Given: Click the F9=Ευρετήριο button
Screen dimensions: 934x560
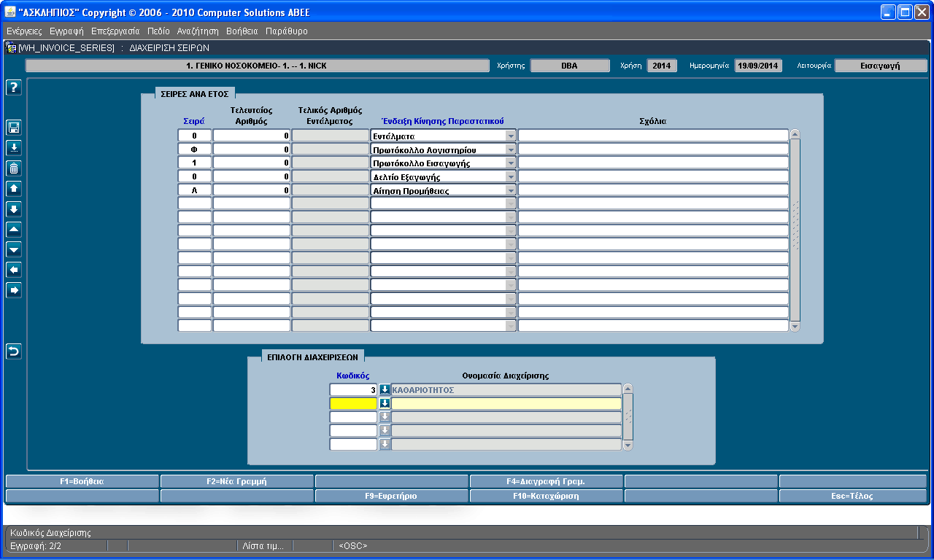Looking at the screenshot, I should coord(391,496).
